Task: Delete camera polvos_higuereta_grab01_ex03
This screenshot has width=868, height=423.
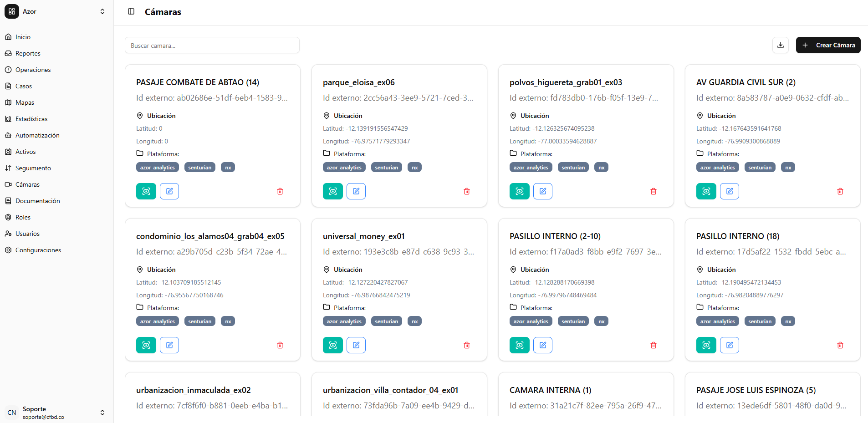Action: click(x=654, y=191)
